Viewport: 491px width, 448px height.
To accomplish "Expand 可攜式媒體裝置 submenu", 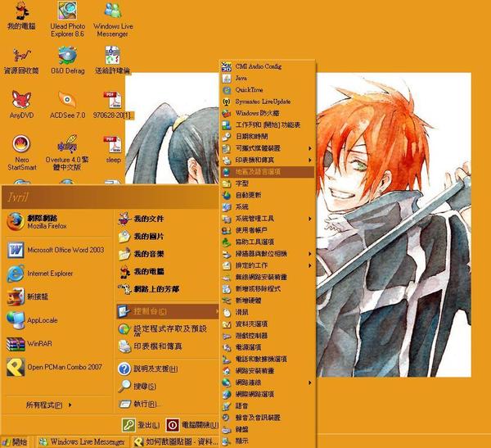I will pos(268,148).
